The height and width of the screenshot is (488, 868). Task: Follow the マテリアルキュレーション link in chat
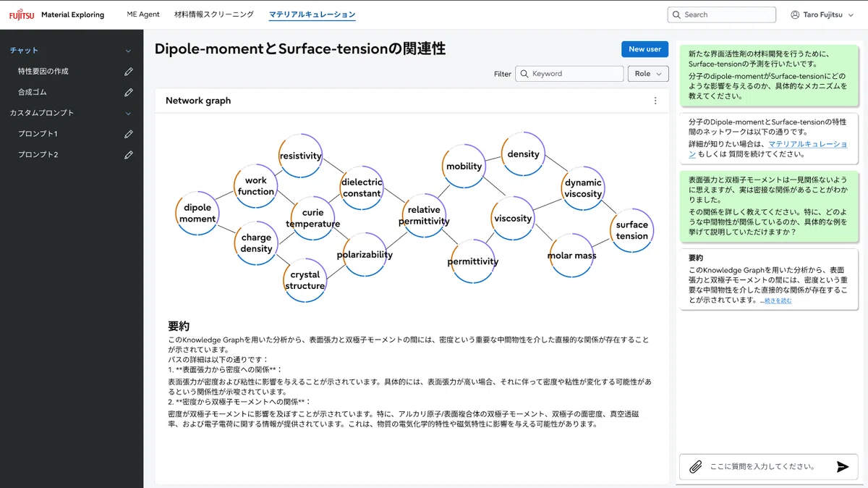click(x=807, y=144)
